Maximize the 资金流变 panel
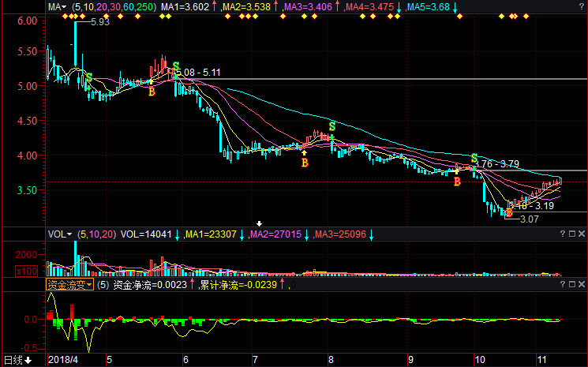The width and height of the screenshot is (588, 367). tap(571, 285)
